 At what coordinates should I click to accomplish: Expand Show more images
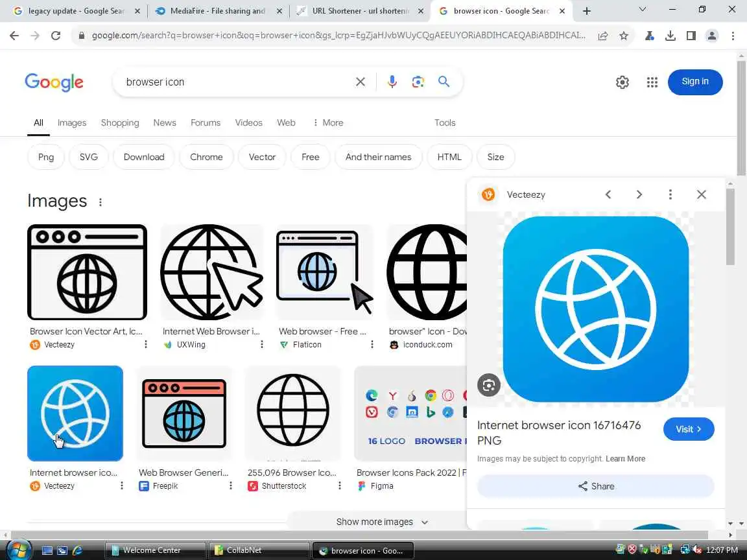(x=382, y=522)
